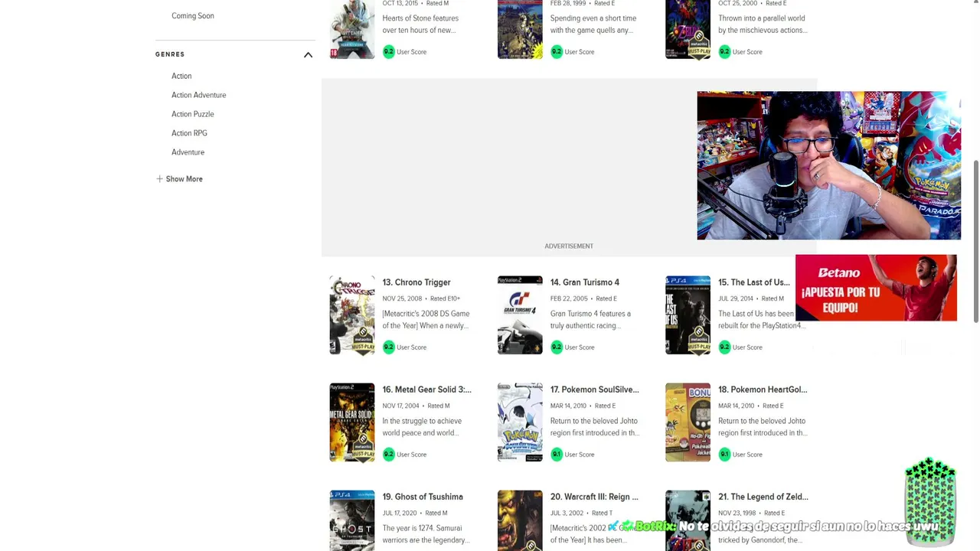Click the page's vertical scrollbar thumb
Viewport: 980px width, 551px height.
976,241
